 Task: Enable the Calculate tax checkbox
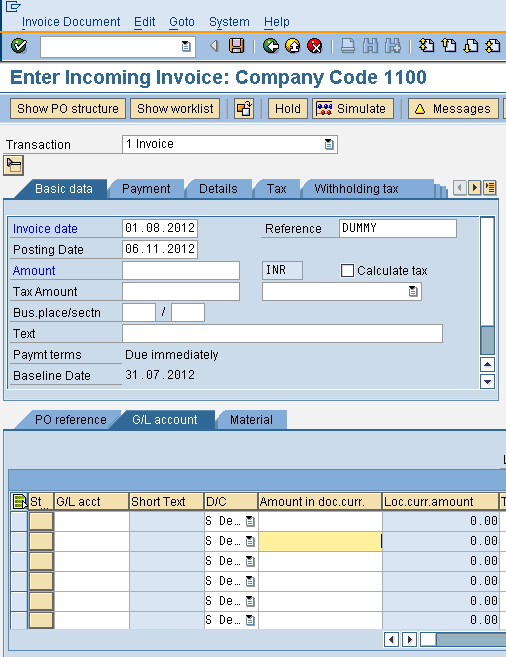coord(347,271)
